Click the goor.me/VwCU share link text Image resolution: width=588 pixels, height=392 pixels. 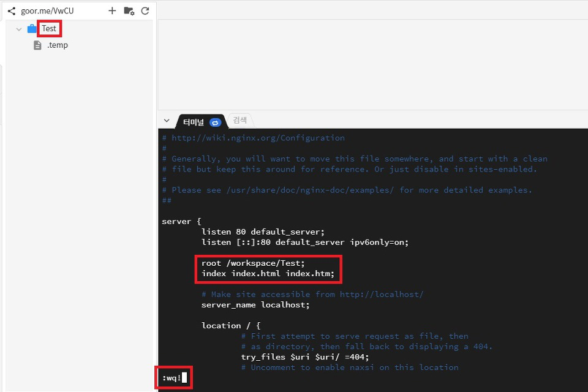[x=47, y=11]
